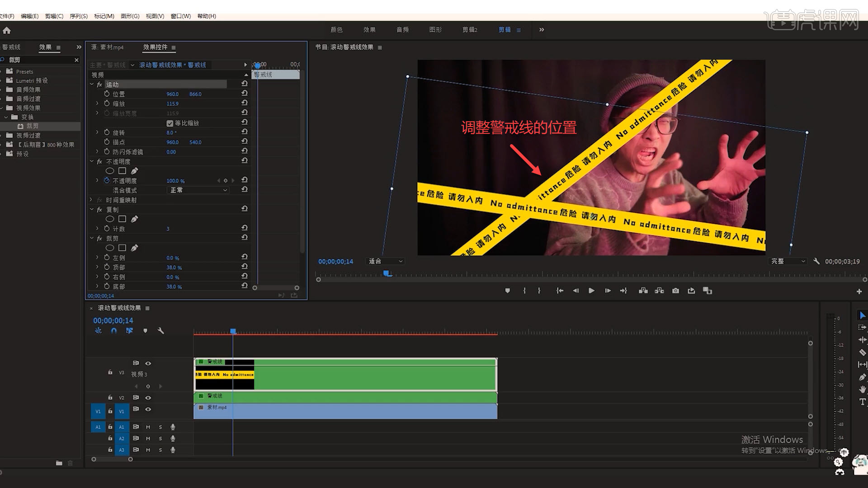Viewport: 868px width, 488px height.
Task: Select the Razor tool
Action: [x=862, y=352]
